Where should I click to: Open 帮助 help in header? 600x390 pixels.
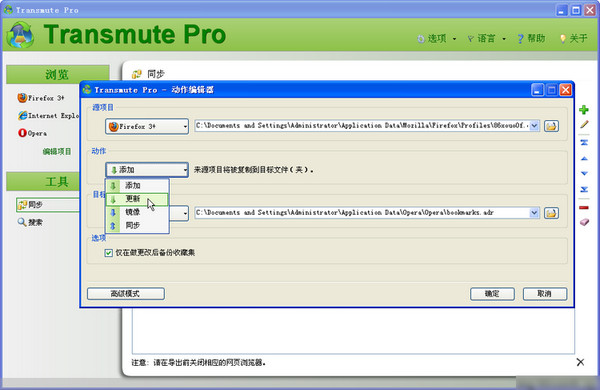click(x=531, y=38)
